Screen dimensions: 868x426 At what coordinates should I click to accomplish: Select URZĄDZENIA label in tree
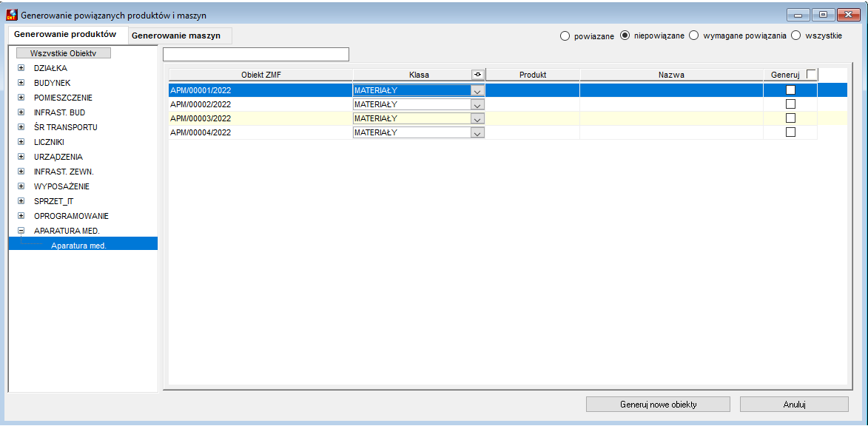click(58, 157)
